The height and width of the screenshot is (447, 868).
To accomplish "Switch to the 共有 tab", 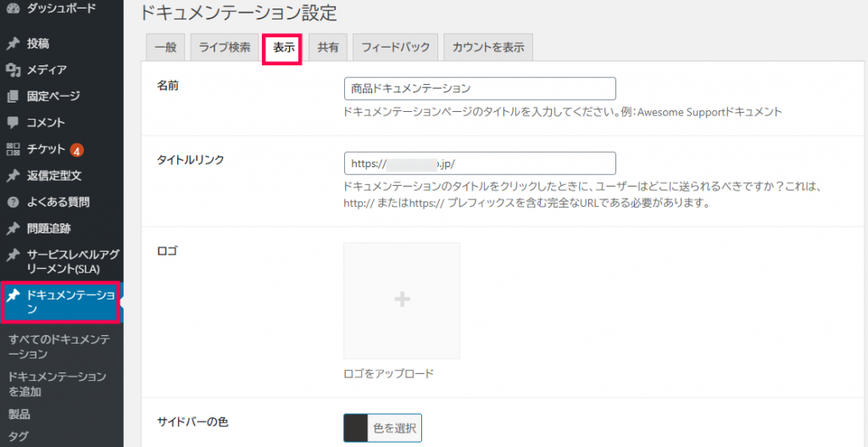I will 328,47.
